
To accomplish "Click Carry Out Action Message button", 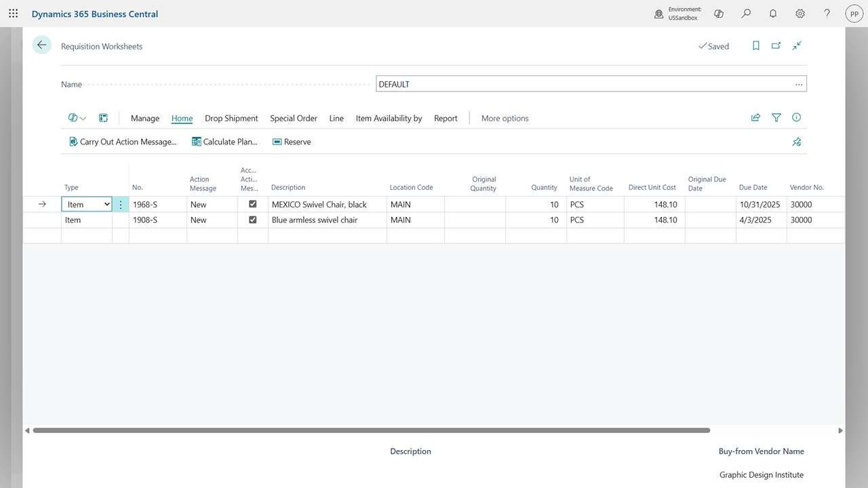I will pos(122,142).
